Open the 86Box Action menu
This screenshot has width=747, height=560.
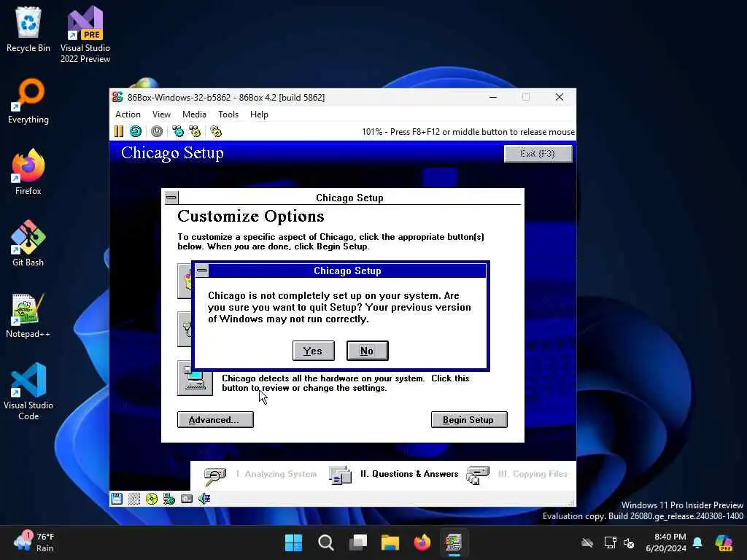click(x=128, y=114)
